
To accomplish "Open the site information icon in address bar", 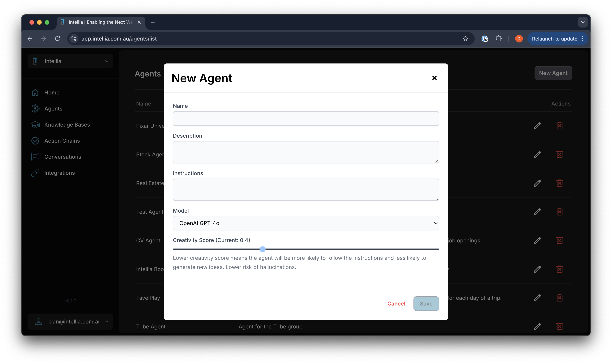I will (x=74, y=38).
